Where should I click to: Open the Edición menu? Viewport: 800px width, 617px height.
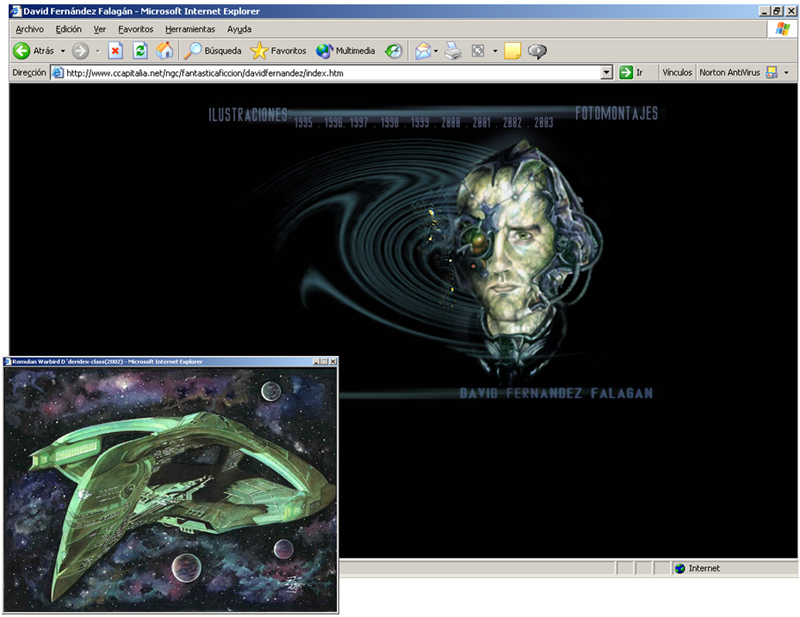[68, 29]
